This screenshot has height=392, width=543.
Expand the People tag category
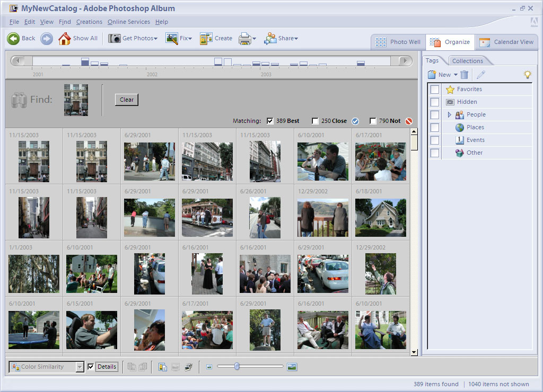[x=450, y=114]
